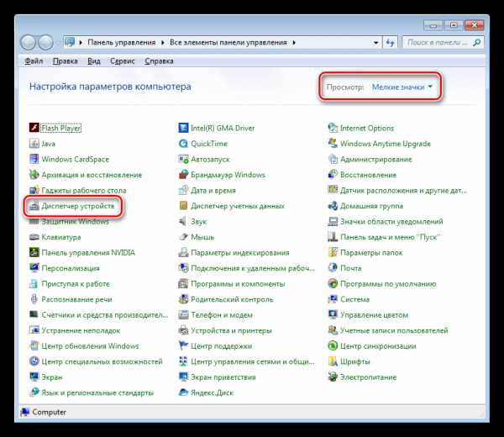This screenshot has width=504, height=437.
Task: Open Параметры папок link
Action: (x=371, y=252)
